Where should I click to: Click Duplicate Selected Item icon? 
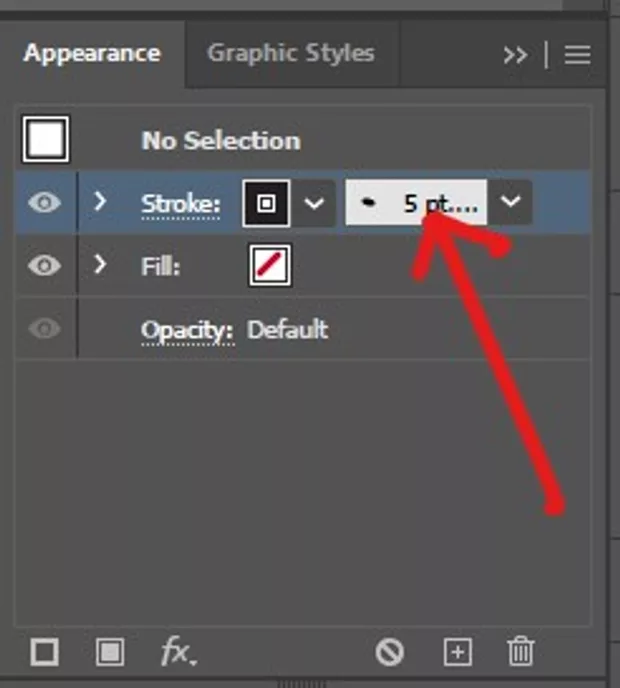click(457, 653)
